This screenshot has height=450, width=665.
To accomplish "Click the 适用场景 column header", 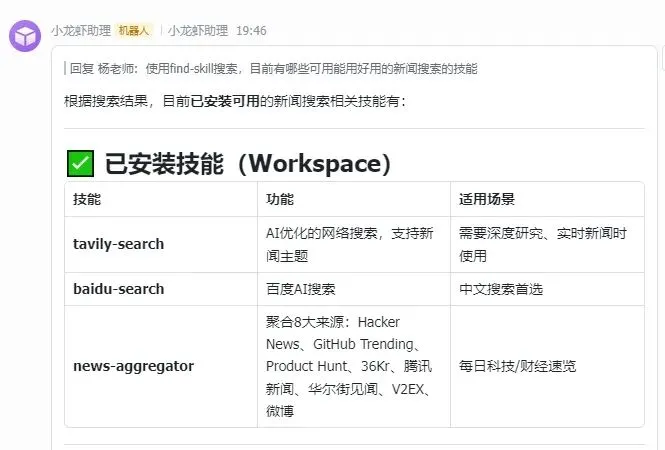I will [x=487, y=199].
